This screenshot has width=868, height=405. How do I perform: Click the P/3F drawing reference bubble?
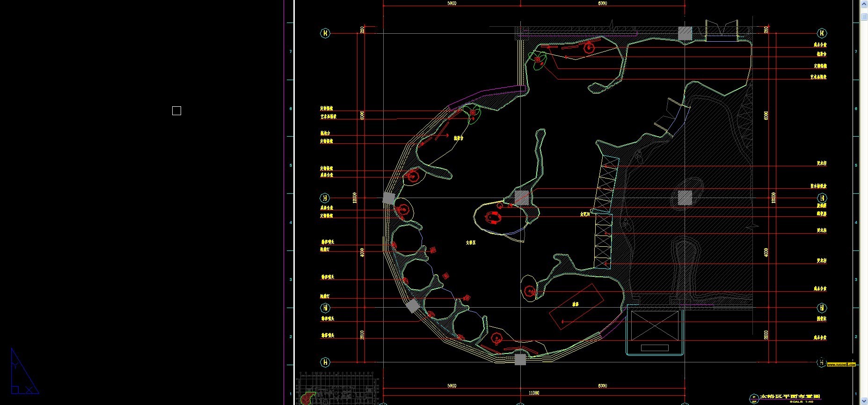[x=754, y=398]
